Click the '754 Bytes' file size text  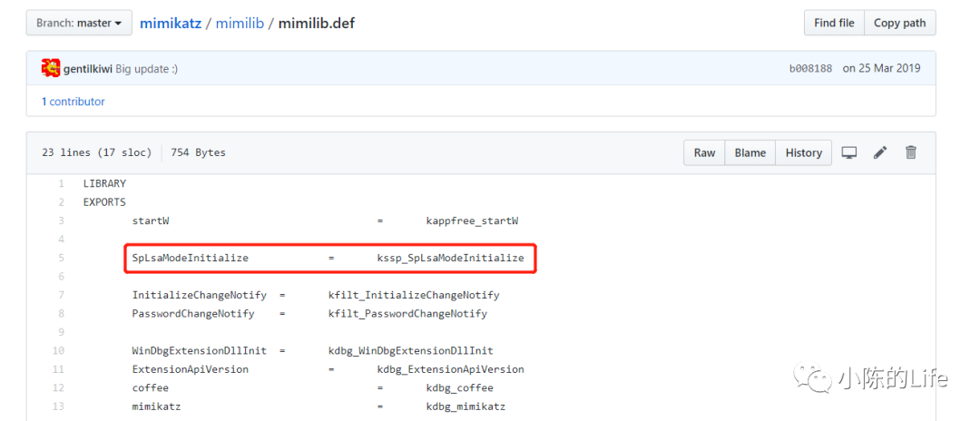(198, 152)
